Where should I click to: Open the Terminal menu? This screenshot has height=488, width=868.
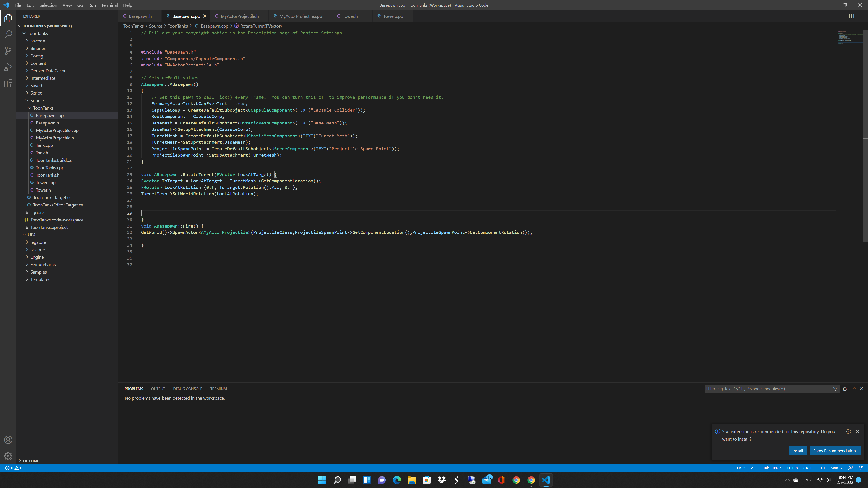pyautogui.click(x=109, y=5)
